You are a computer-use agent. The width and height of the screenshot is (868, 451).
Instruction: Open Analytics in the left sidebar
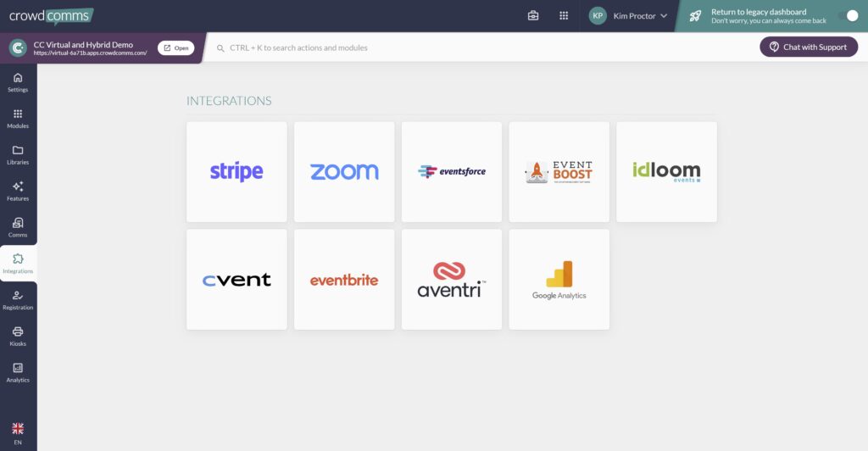tap(18, 372)
